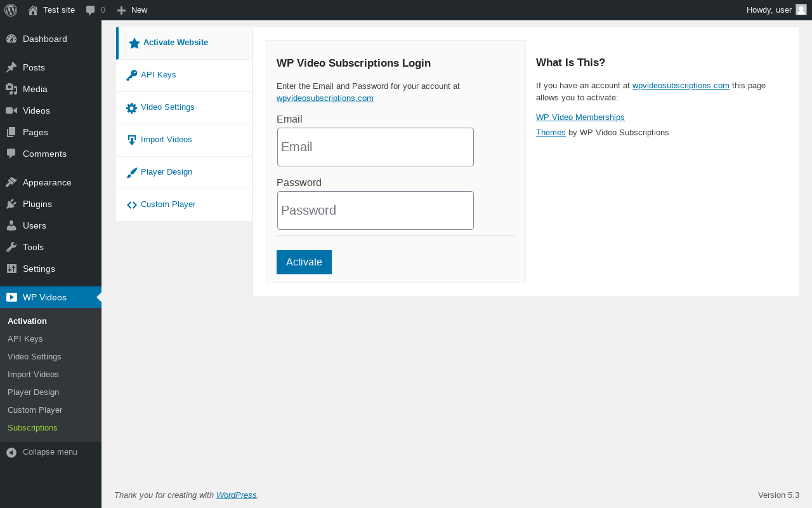
Task: Open wpvideosubscriptions.com link under What Is This
Action: click(681, 86)
